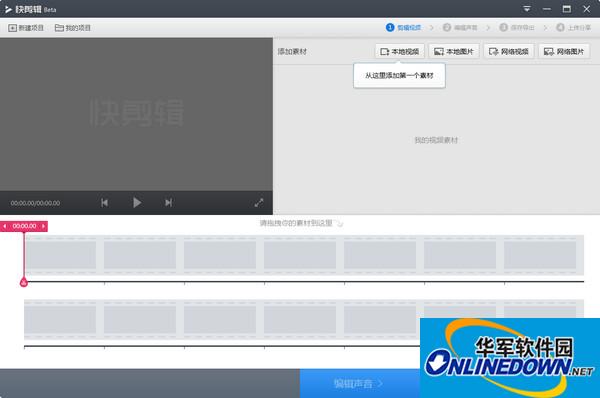Viewport: 600px width, 398px height.
Task: Open 我的项目 my projects folder
Action: point(73,28)
